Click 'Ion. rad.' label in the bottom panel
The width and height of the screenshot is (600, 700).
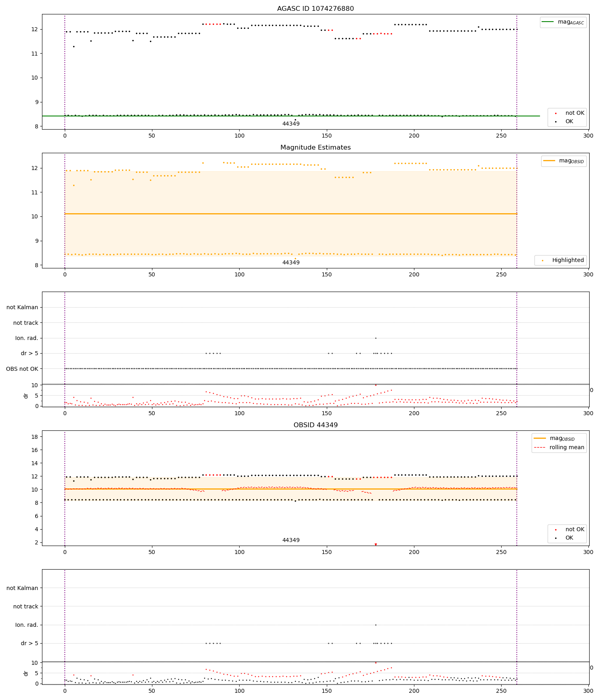(x=27, y=625)
